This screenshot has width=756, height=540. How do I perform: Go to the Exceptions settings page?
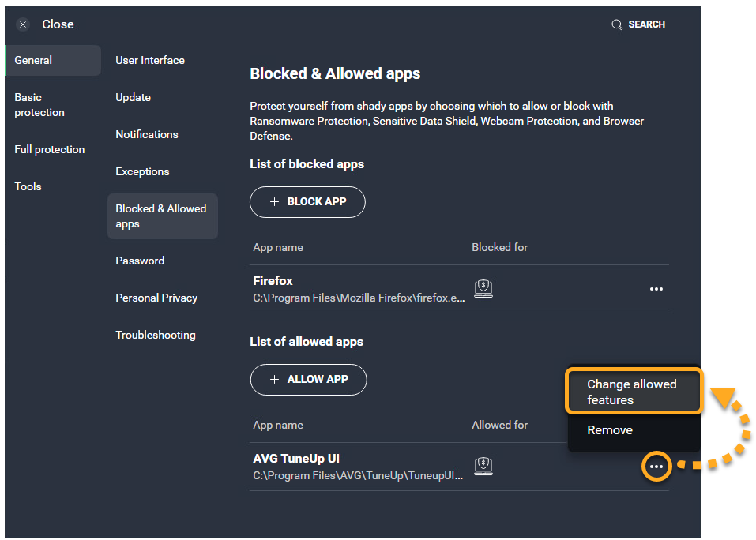142,171
